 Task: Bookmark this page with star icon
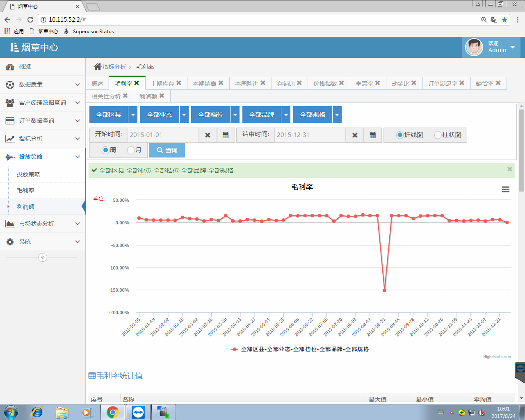coord(504,20)
